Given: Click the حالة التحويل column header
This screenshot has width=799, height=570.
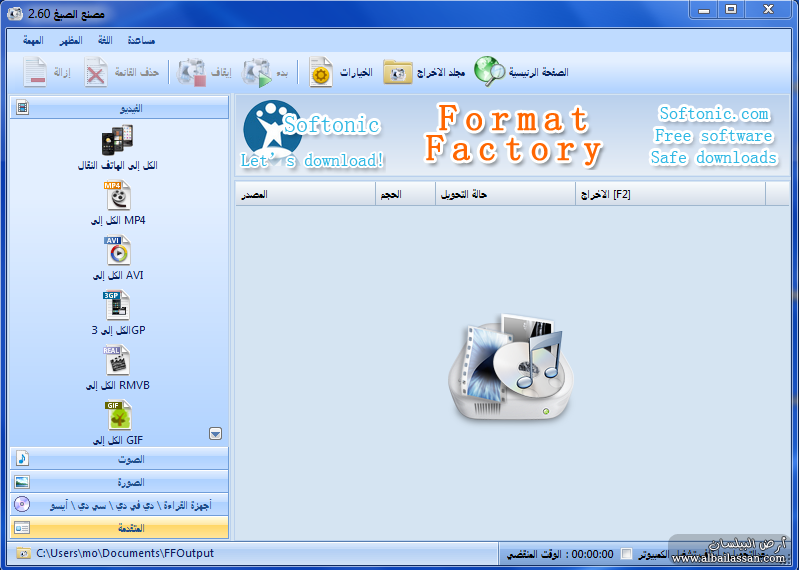Looking at the screenshot, I should pyautogui.click(x=505, y=194).
